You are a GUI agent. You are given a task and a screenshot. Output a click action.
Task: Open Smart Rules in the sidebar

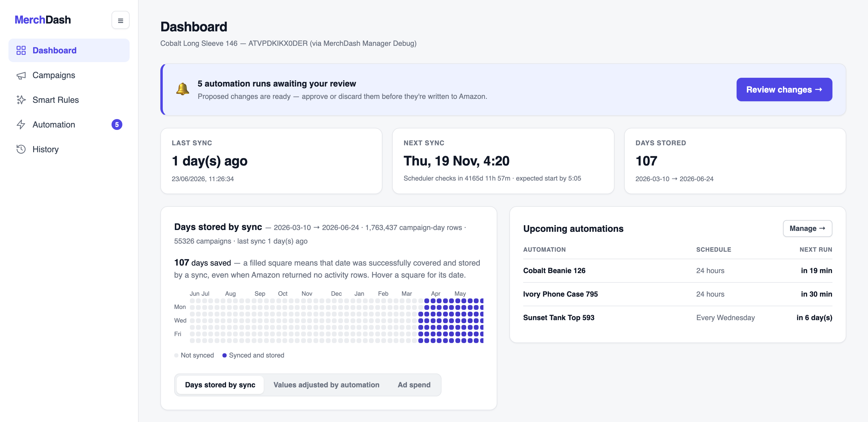tap(69, 100)
